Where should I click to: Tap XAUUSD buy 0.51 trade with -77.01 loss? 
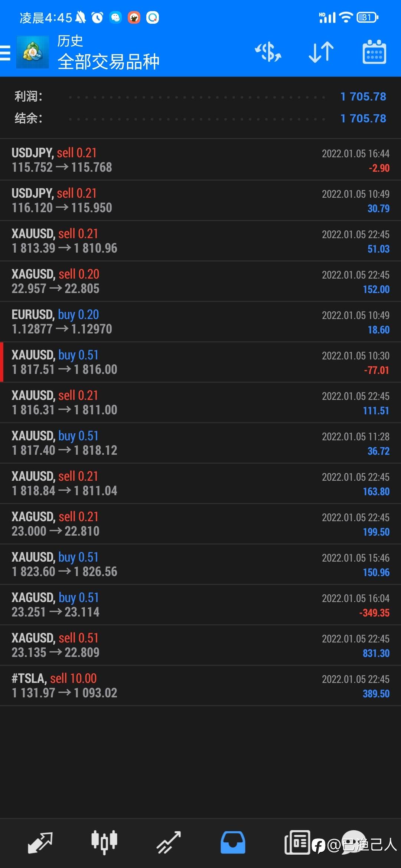(200, 362)
